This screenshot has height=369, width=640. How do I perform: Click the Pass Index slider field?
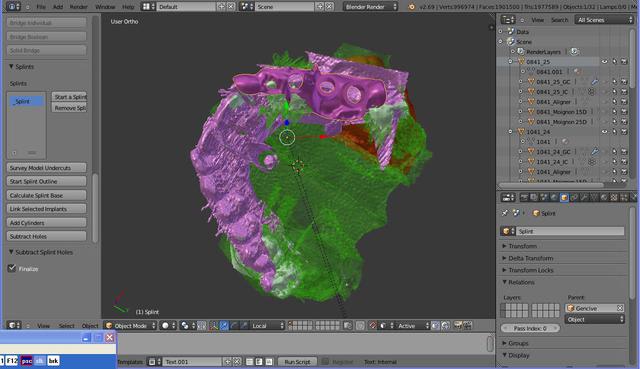click(530, 328)
